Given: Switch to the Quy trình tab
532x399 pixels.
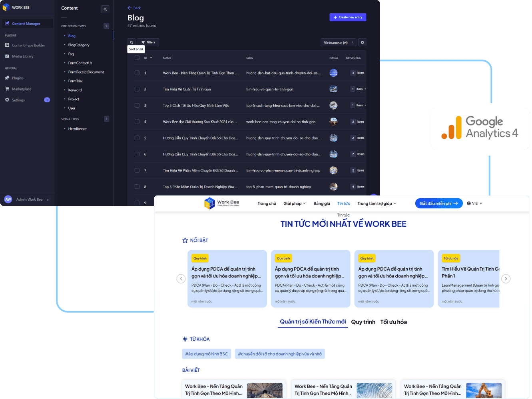Looking at the screenshot, I should coord(363,322).
